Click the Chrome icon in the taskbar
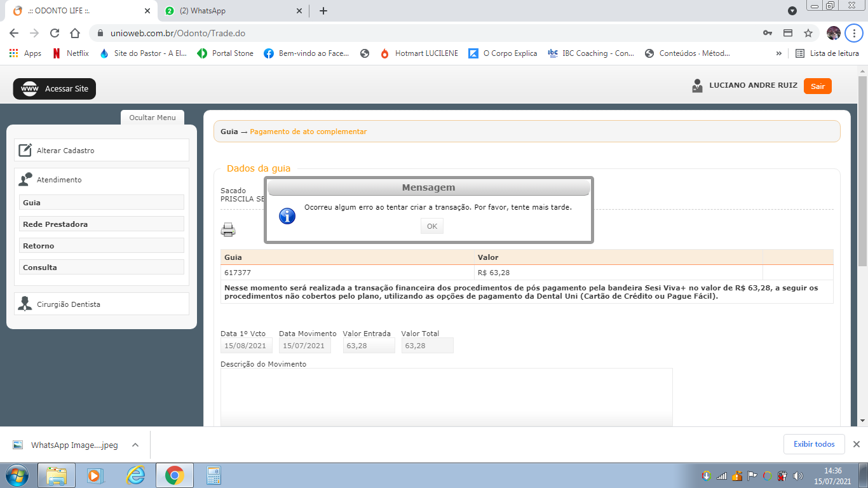Screen dimensions: 868x488 click(x=174, y=475)
